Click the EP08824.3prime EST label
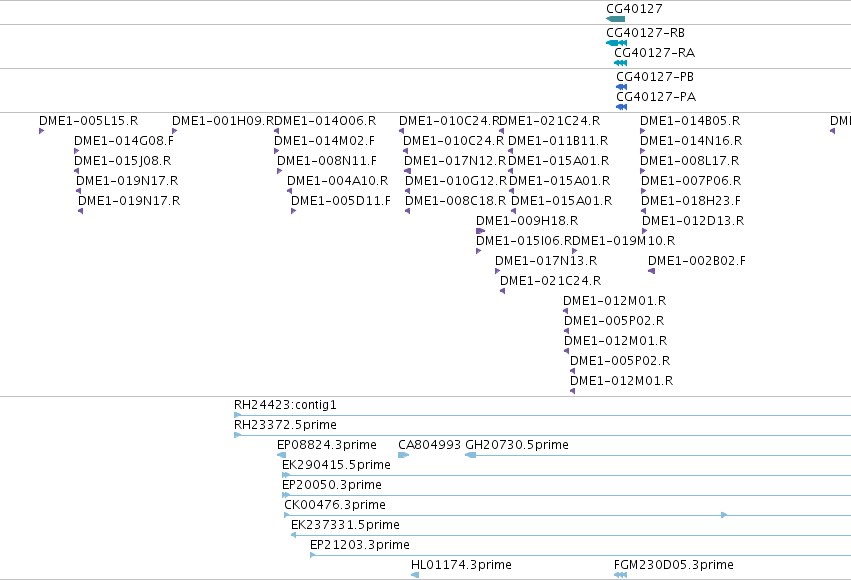 pos(327,445)
